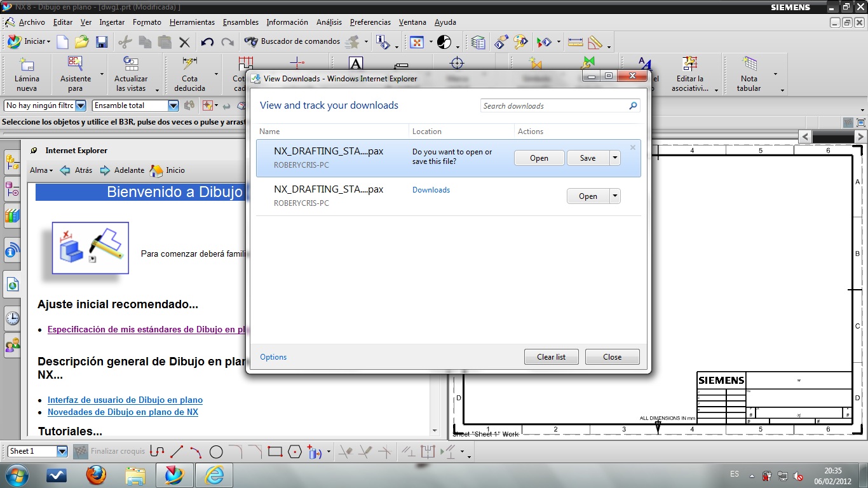Viewport: 868px width, 488px height.
Task: Click Editar la asociatividad tool
Action: (x=689, y=74)
